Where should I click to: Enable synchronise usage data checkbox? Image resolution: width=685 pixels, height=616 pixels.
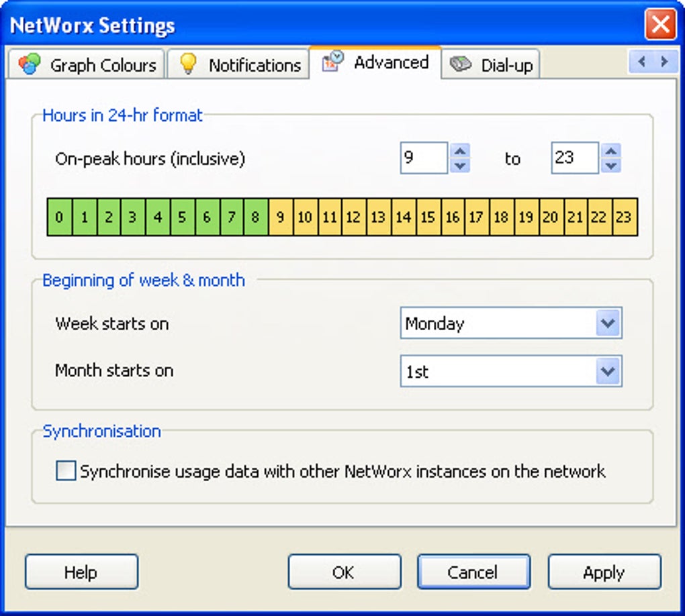(66, 471)
